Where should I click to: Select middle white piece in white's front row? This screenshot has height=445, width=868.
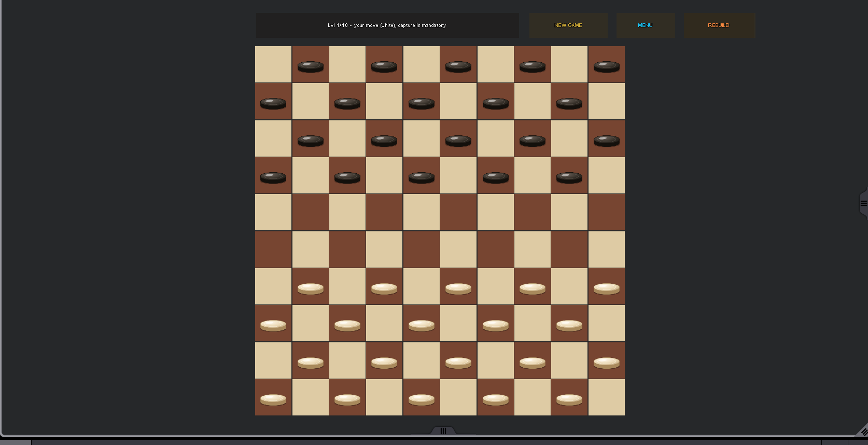coord(458,288)
